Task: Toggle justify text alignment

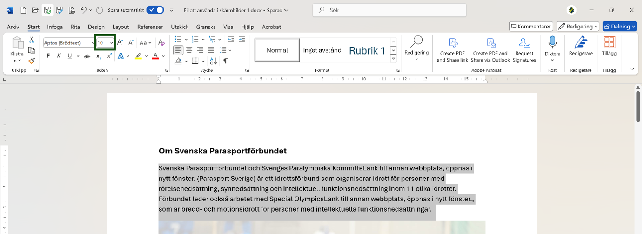Action: coord(211,50)
